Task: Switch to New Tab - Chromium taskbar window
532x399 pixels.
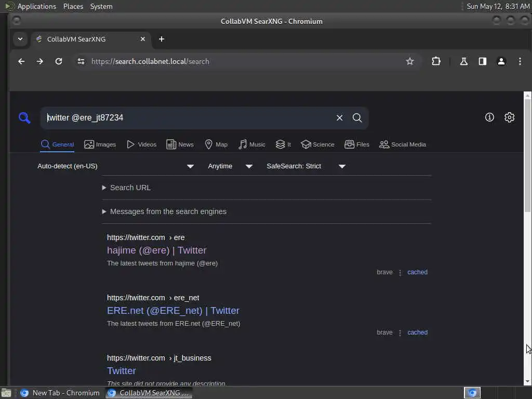Action: point(60,393)
